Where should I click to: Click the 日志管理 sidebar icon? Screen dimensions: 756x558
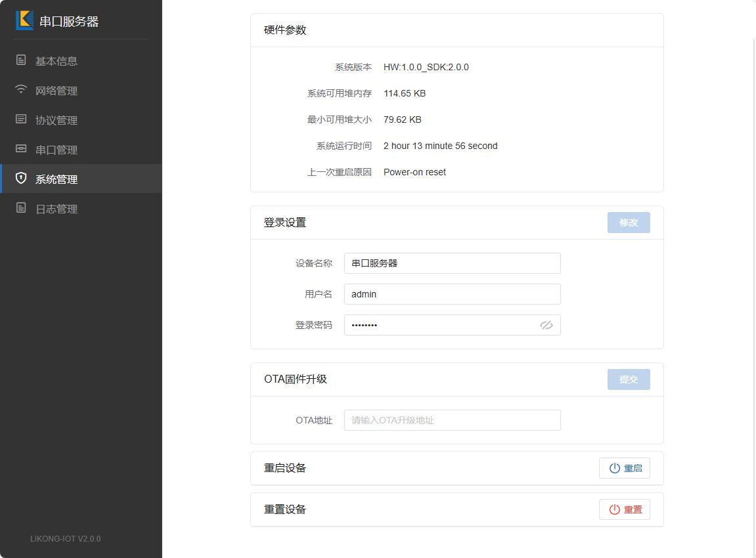pos(21,208)
